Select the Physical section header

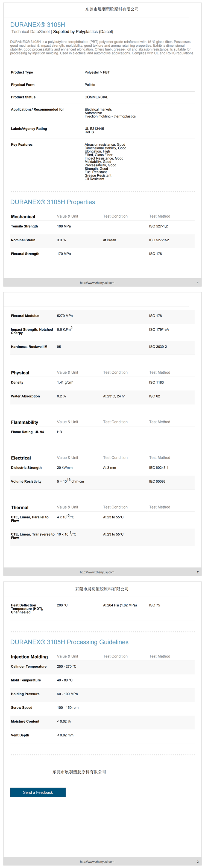[x=20, y=373]
